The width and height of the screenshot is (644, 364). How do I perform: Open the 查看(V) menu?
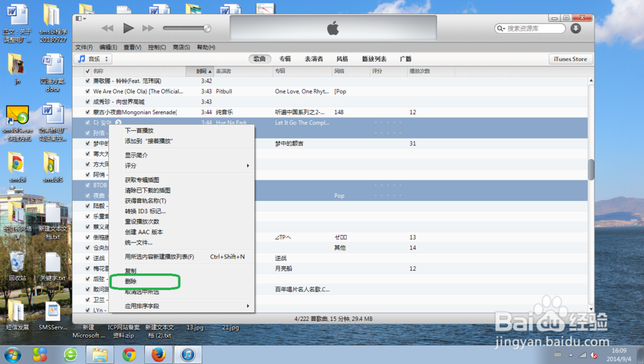click(132, 47)
